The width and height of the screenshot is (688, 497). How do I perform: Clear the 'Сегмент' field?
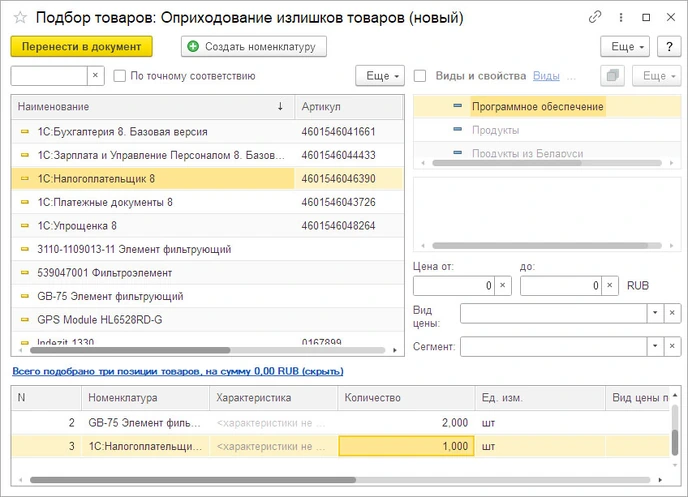672,346
